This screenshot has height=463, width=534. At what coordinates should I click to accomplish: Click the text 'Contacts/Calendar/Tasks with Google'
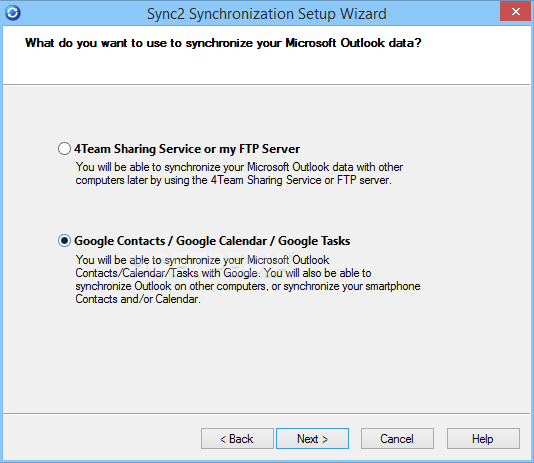tap(166, 273)
